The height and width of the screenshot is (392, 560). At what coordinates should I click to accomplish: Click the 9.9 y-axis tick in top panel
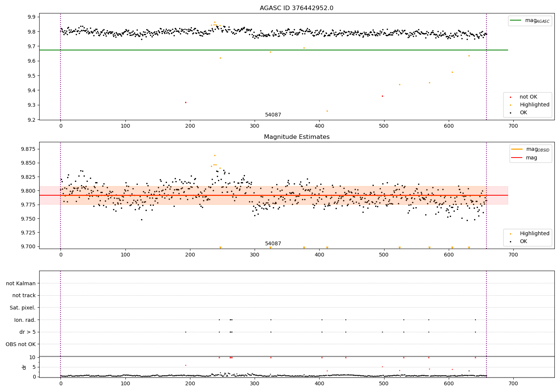(x=31, y=17)
